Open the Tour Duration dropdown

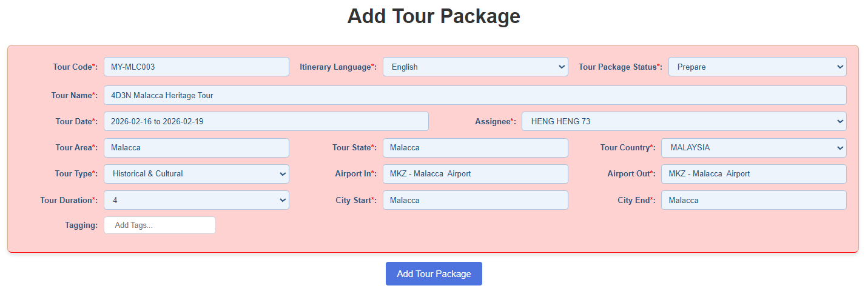click(196, 200)
